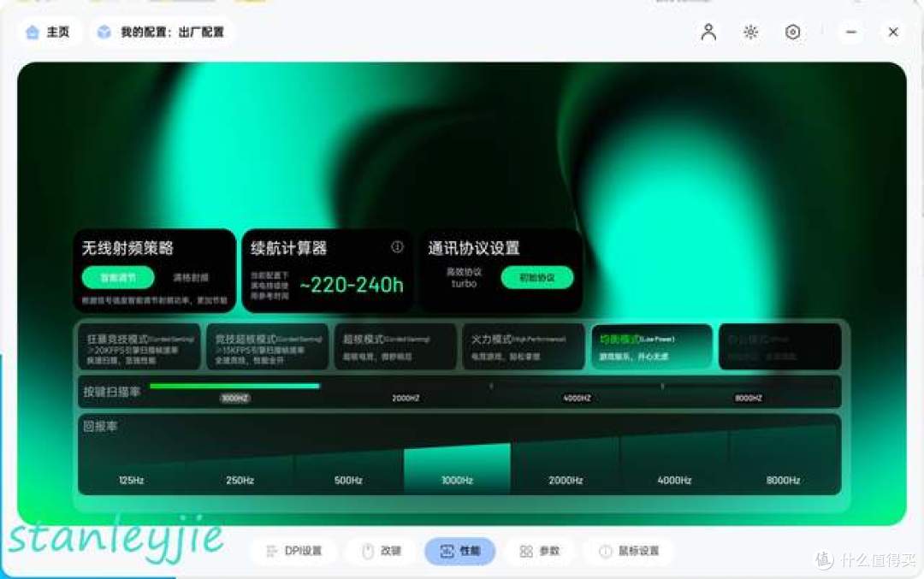Click the info icon in 续航计算器
The height and width of the screenshot is (579, 924).
[398, 247]
